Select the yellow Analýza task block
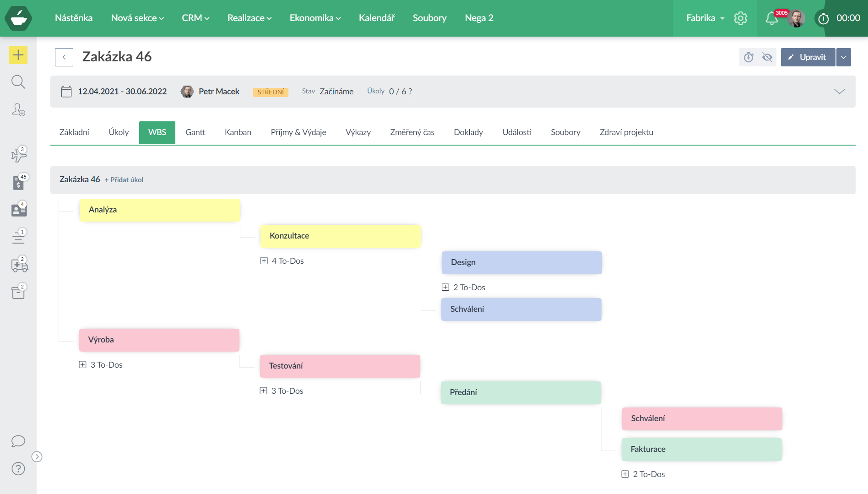Image resolution: width=868 pixels, height=494 pixels. coord(159,210)
